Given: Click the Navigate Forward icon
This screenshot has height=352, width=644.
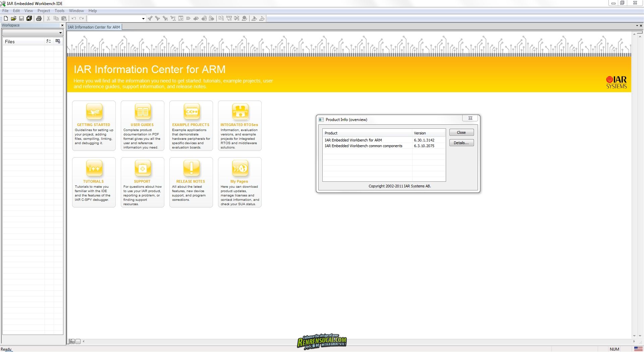Looking at the screenshot, I should (x=212, y=18).
